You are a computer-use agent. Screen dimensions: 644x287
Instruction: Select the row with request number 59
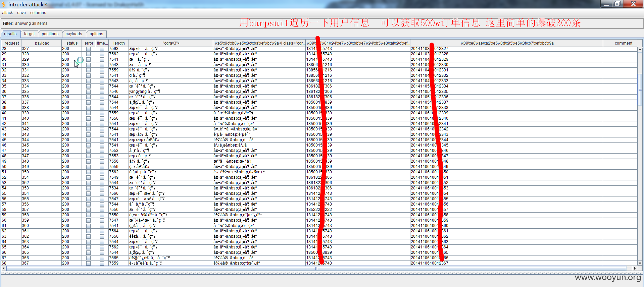click(319, 215)
